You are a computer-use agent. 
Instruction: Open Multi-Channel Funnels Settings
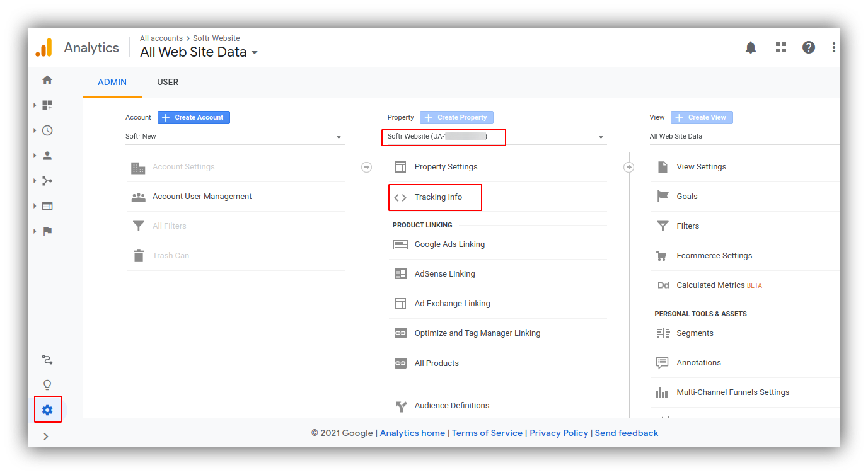(x=732, y=392)
